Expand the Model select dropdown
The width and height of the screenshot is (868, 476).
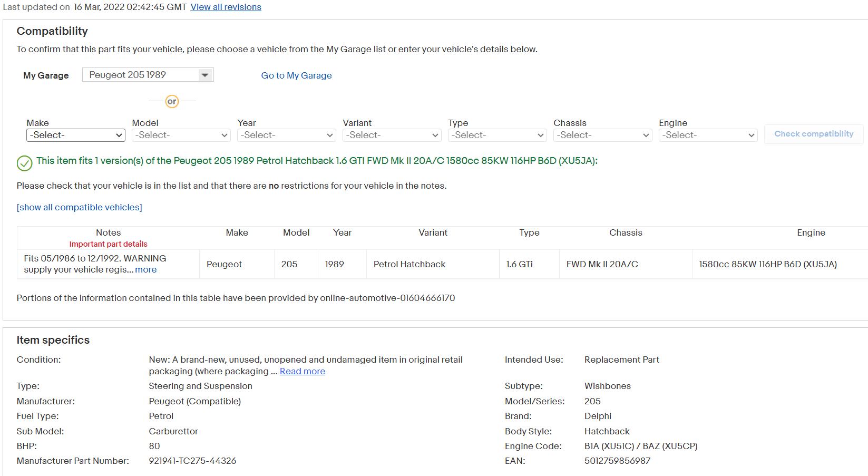pos(181,135)
